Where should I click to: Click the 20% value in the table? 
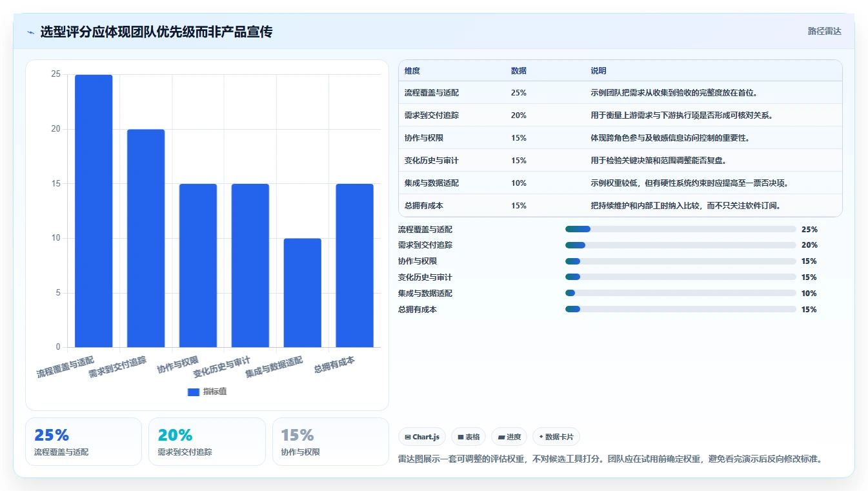pyautogui.click(x=519, y=115)
